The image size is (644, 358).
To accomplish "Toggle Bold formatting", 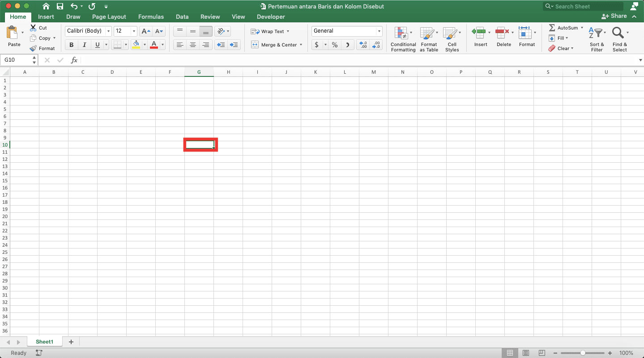I will pos(71,45).
